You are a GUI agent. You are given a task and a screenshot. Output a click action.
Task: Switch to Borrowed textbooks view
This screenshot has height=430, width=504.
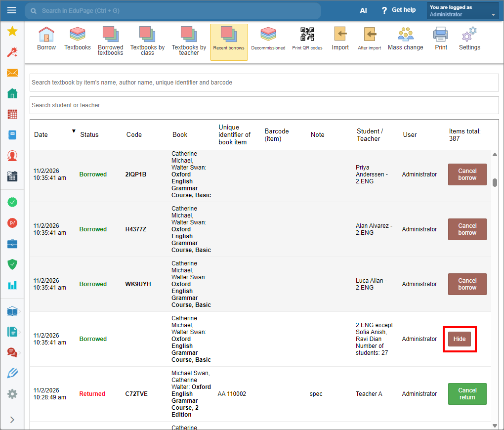[x=110, y=41]
